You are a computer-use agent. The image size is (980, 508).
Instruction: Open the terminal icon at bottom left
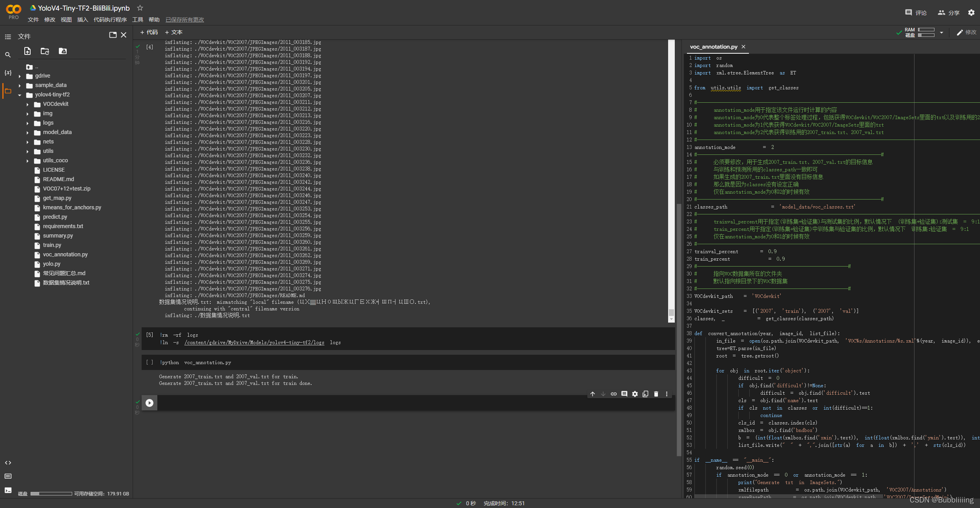click(8, 490)
